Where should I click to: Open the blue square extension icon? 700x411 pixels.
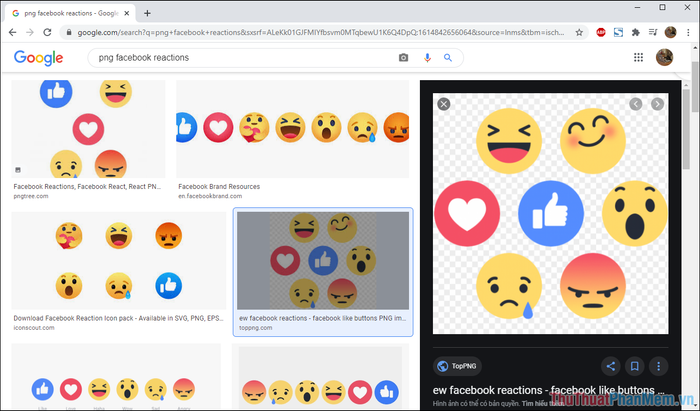pos(618,32)
